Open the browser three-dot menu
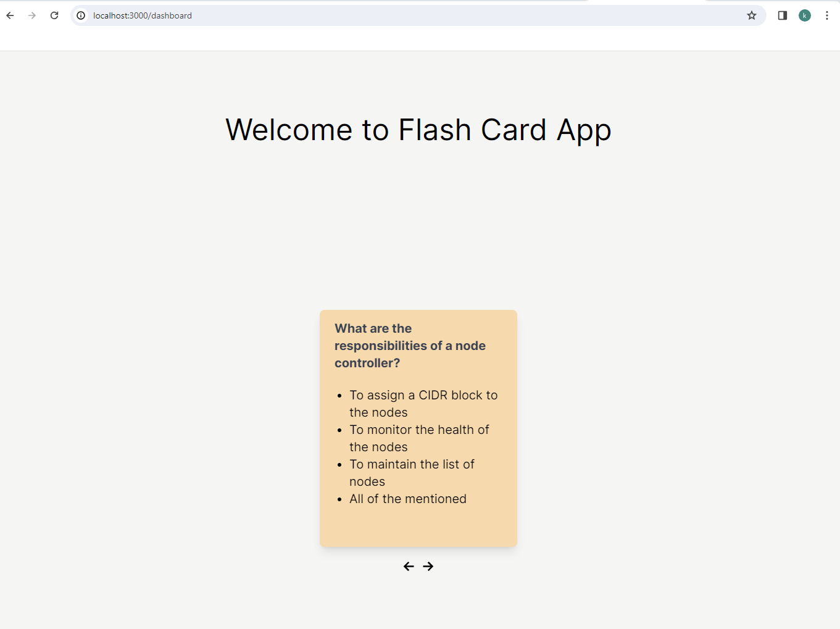This screenshot has width=840, height=629. tap(827, 15)
